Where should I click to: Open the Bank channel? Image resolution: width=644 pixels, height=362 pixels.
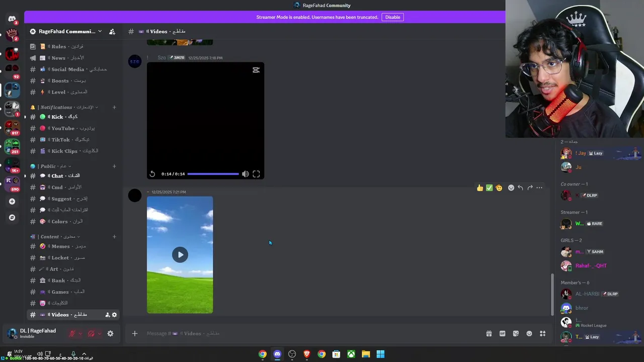(73, 280)
